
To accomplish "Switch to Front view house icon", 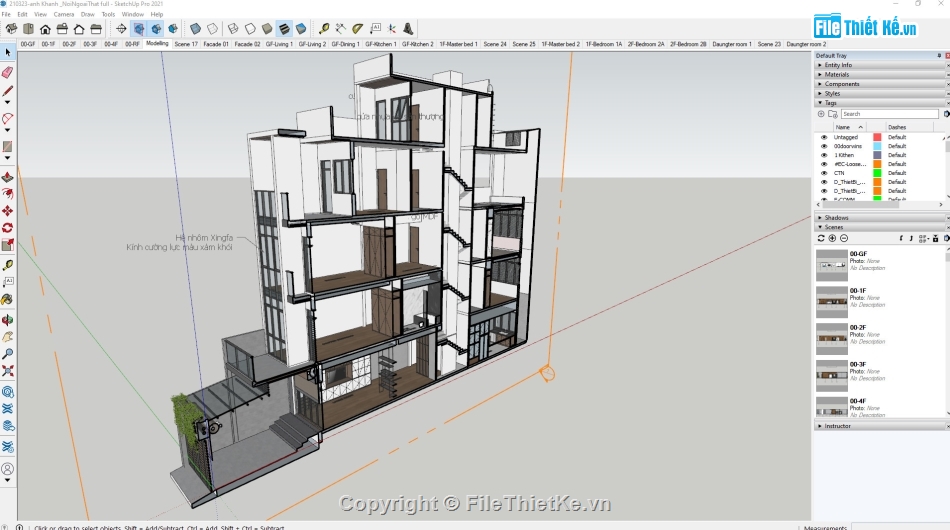I will pos(45,28).
